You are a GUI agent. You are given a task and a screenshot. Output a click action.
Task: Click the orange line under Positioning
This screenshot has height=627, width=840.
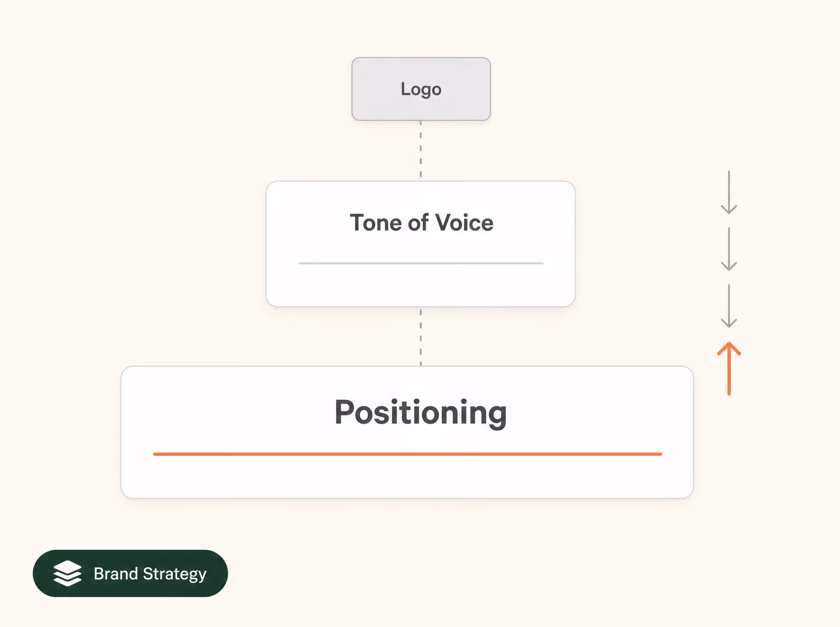(407, 454)
